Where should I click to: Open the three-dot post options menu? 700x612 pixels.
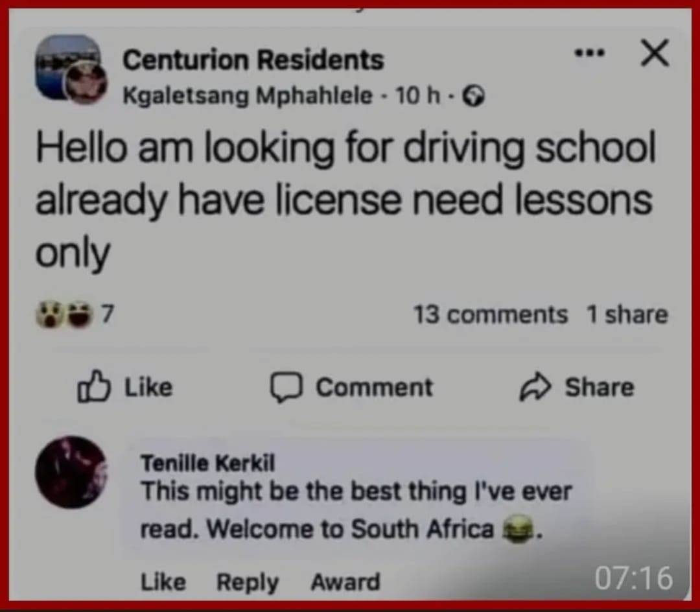pyautogui.click(x=590, y=53)
